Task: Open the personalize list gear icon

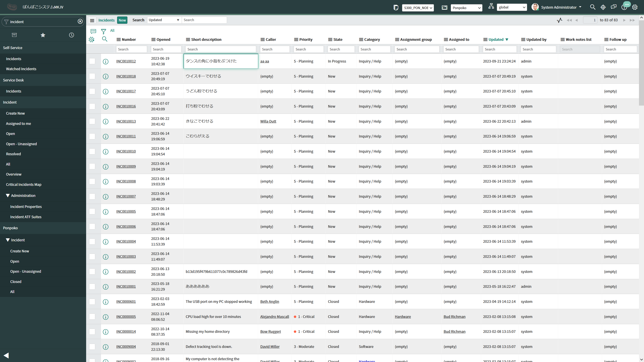Action: pos(92,39)
